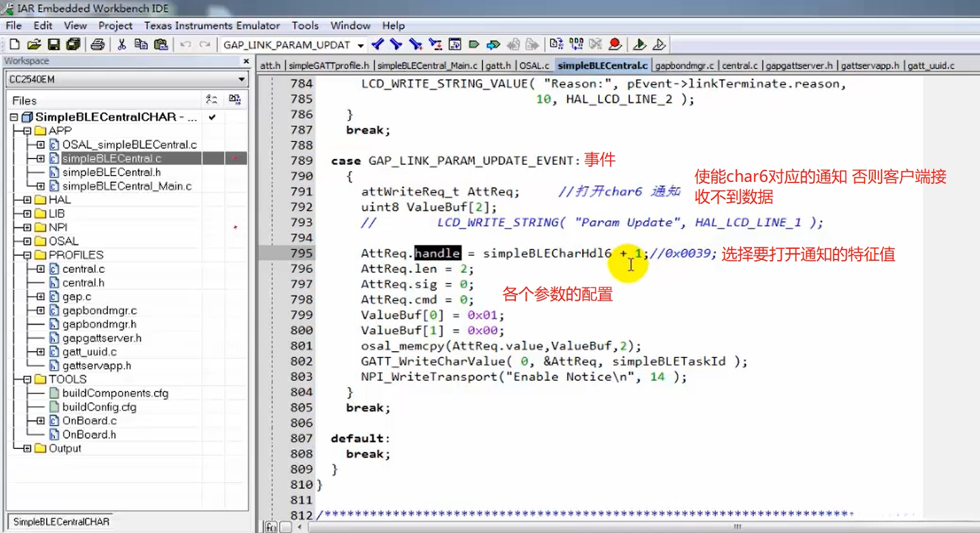Image resolution: width=980 pixels, height=533 pixels.
Task: Open the search text dropdown in toolbar
Action: pyautogui.click(x=361, y=45)
